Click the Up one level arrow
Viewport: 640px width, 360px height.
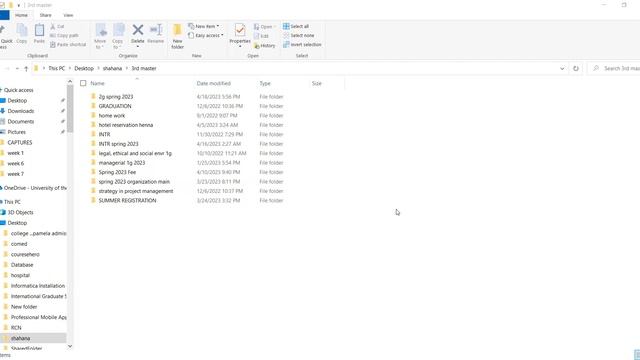tap(26, 69)
